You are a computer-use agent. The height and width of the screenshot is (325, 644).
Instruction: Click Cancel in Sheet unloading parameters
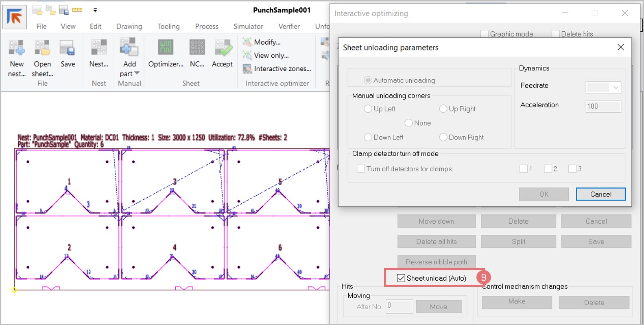[x=600, y=194]
